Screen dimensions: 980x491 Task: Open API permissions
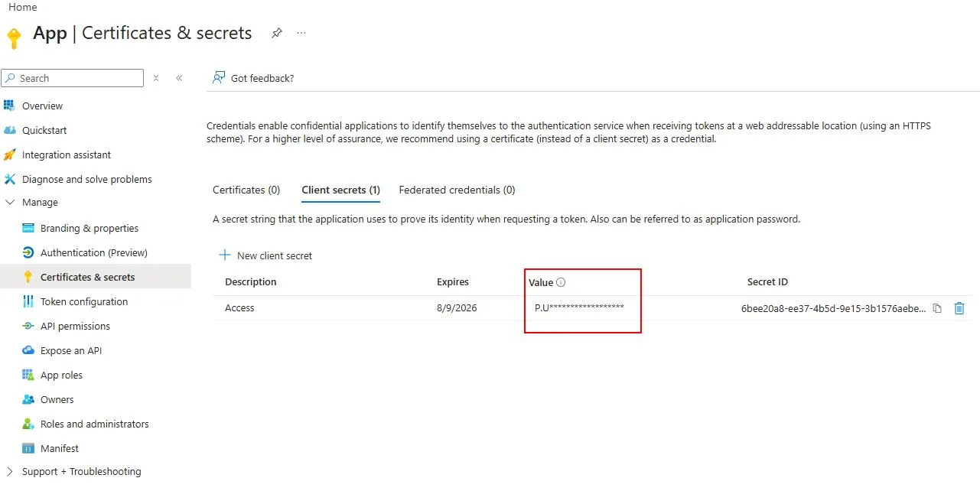coord(75,326)
